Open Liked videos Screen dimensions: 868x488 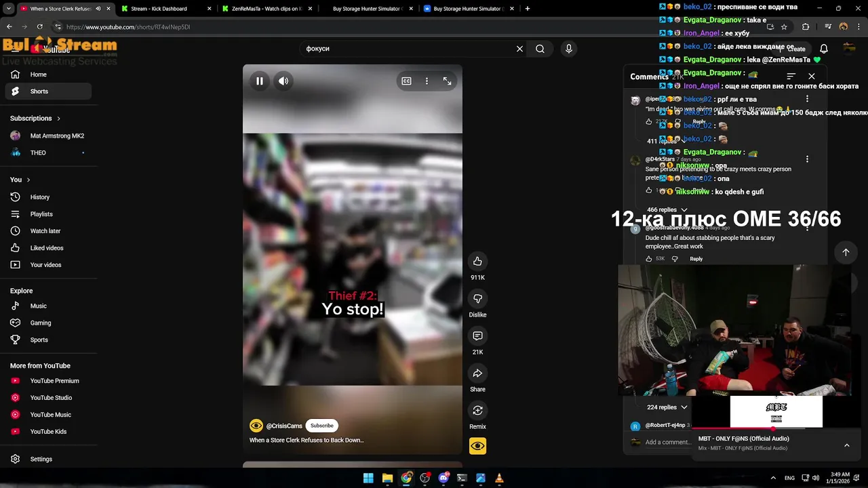(47, 248)
